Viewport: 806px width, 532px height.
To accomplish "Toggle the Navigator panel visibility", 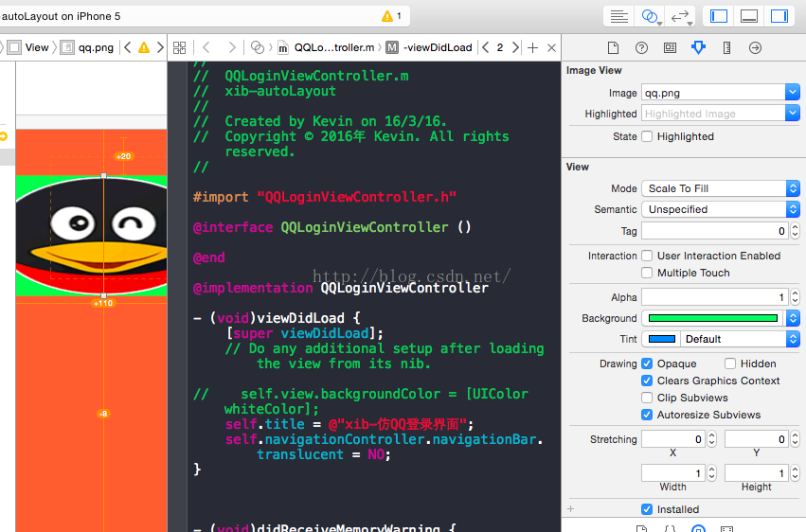I will (718, 16).
